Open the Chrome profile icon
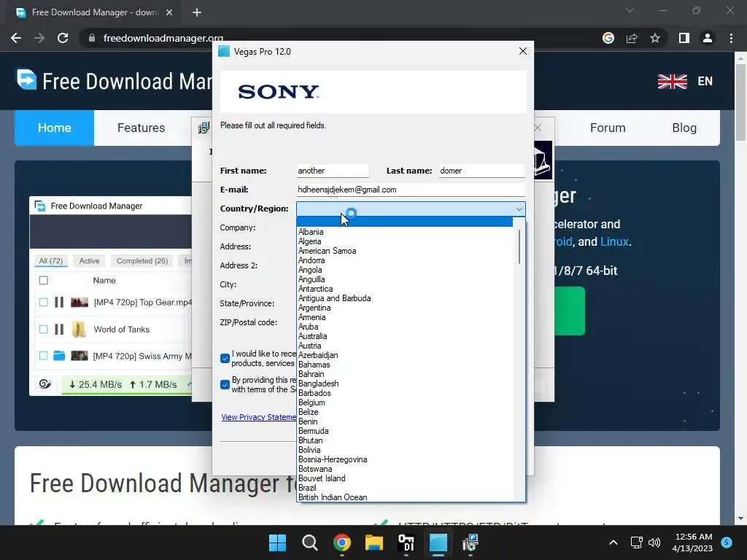The width and height of the screenshot is (747, 560). (x=708, y=38)
